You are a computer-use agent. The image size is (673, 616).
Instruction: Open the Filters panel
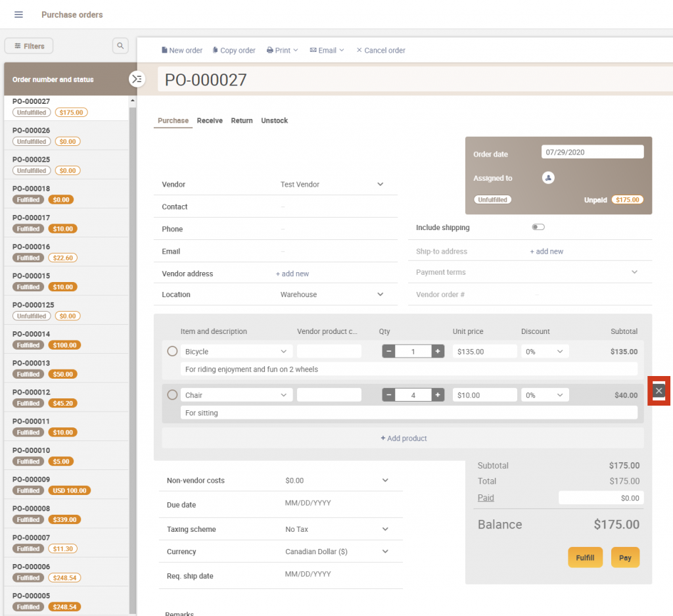(29, 46)
